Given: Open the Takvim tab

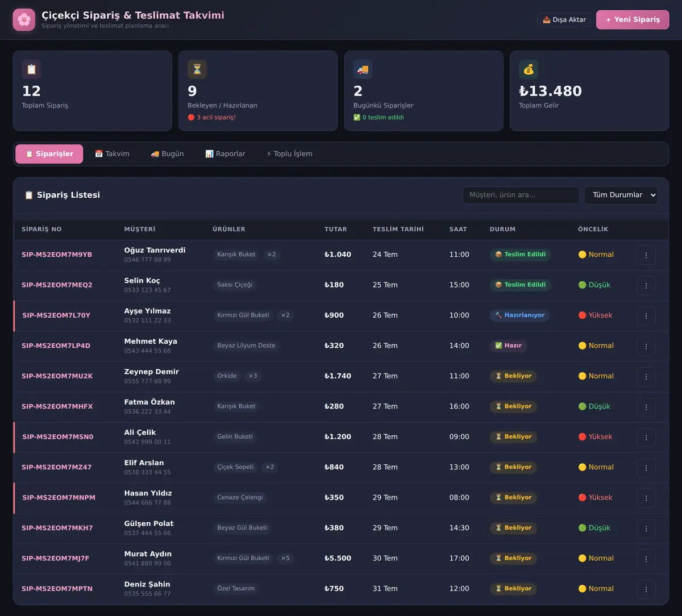Looking at the screenshot, I should [112, 154].
